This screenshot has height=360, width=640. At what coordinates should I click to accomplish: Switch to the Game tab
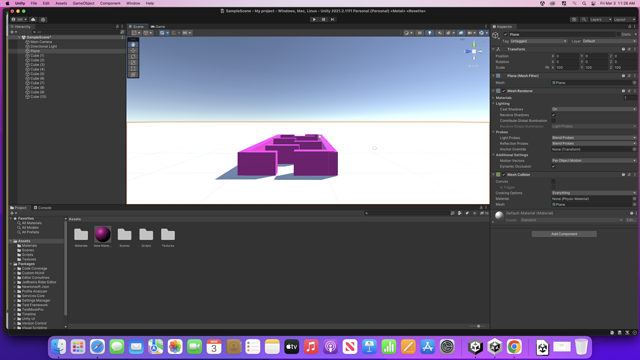pyautogui.click(x=158, y=27)
